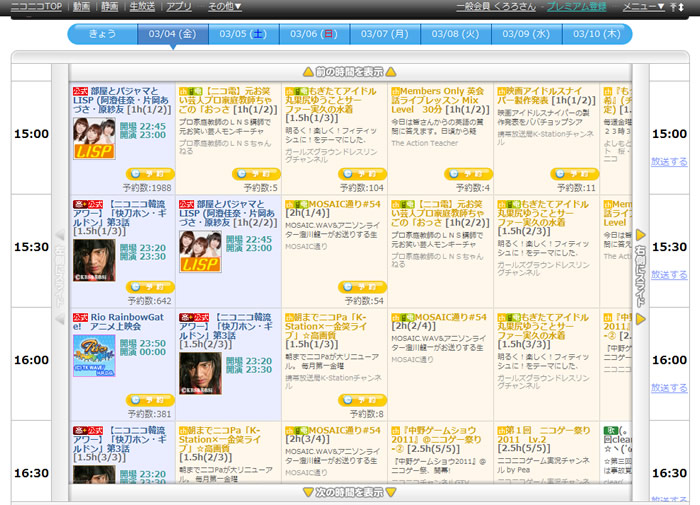Open 元お笑い芸人プロ家庭教師 [1h(2/2)] title
The height and width of the screenshot is (505, 700).
(x=440, y=213)
